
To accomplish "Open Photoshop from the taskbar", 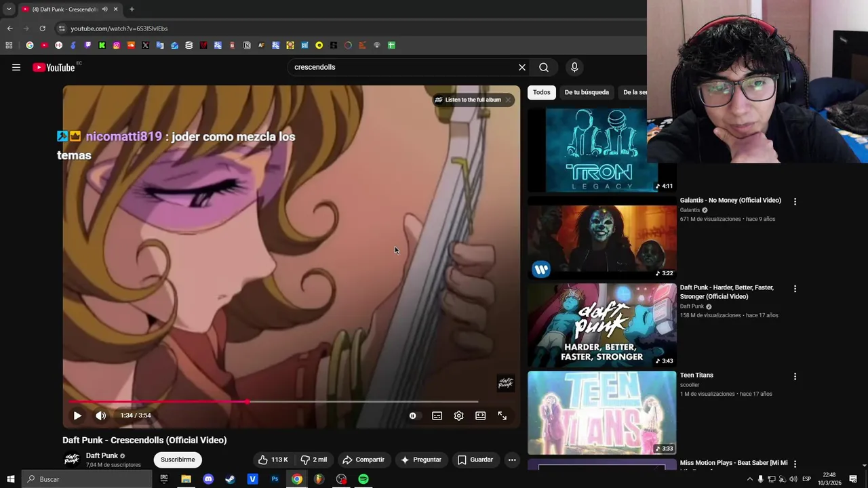I will tap(275, 479).
